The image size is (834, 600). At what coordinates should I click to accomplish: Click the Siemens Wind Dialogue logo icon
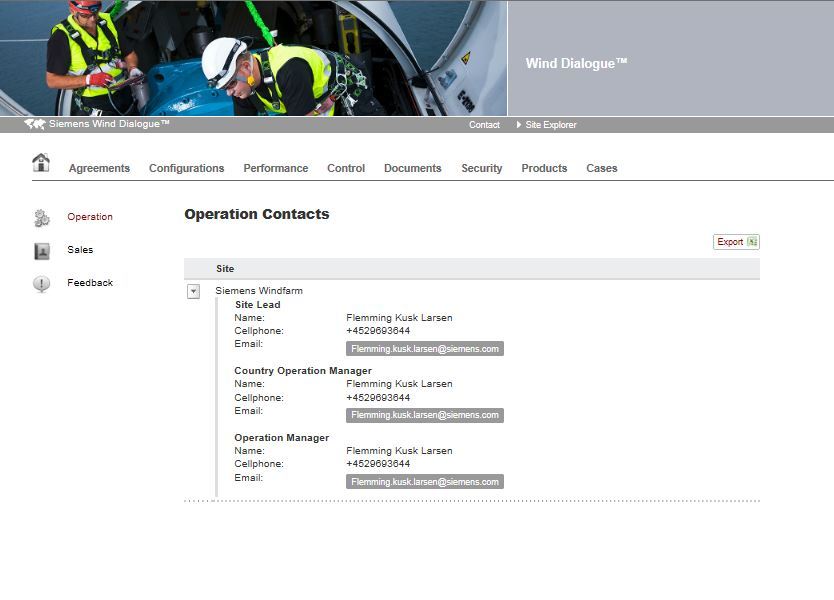[x=35, y=124]
